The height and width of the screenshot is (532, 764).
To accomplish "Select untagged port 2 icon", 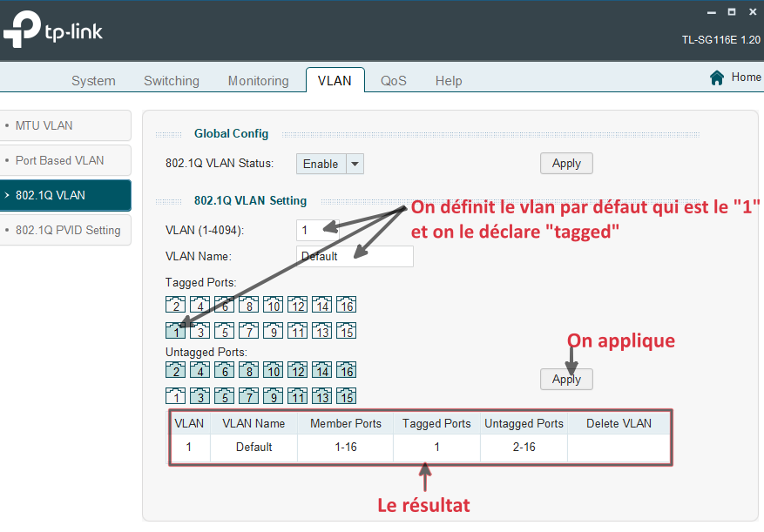I will point(175,370).
